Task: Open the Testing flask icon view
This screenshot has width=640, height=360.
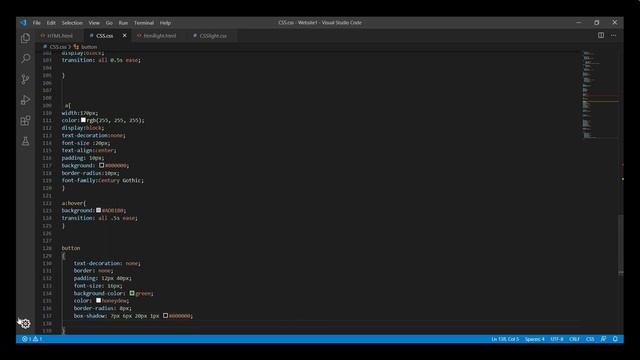Action: pyautogui.click(x=25, y=141)
